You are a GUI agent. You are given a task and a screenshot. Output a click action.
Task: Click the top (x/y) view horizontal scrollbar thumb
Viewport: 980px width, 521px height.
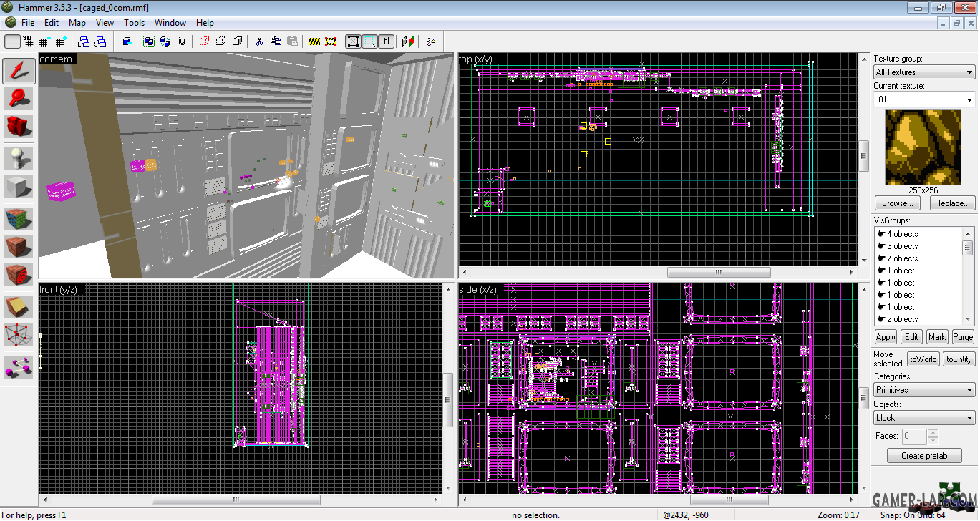(x=718, y=272)
